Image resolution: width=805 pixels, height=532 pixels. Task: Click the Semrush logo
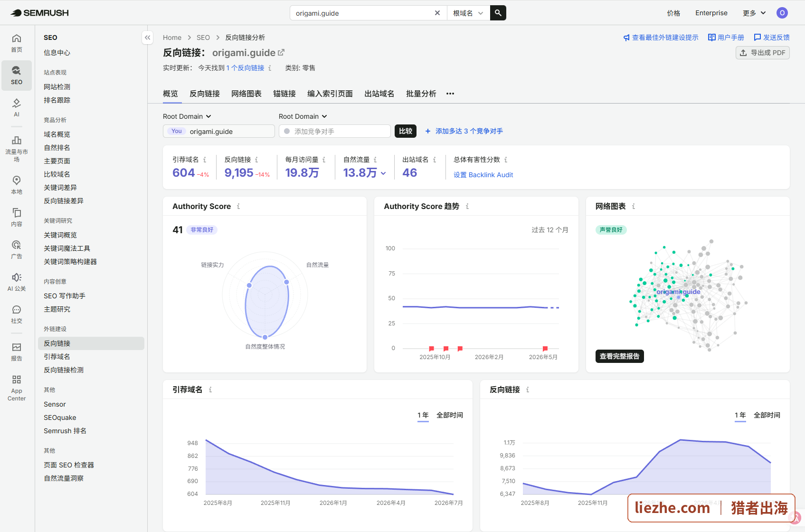point(40,13)
